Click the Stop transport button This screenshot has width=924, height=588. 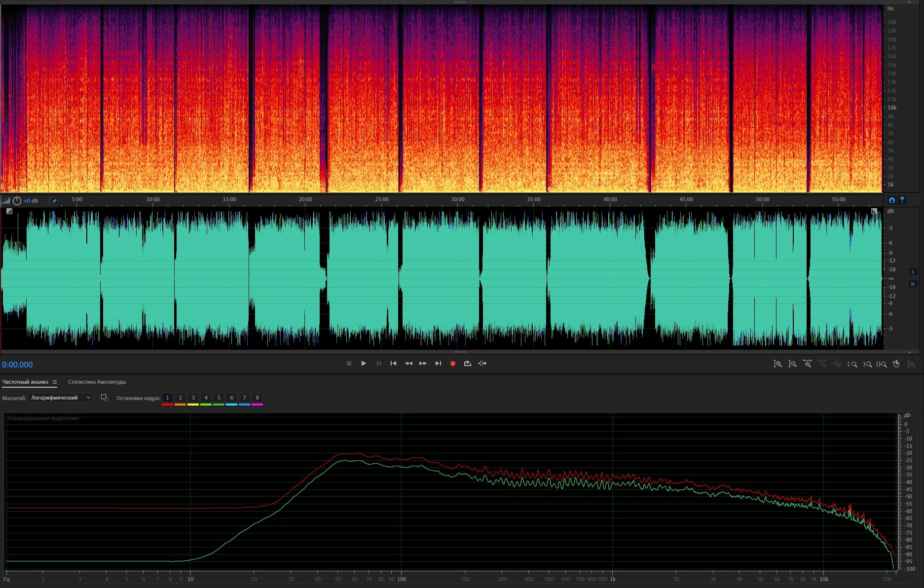[349, 364]
